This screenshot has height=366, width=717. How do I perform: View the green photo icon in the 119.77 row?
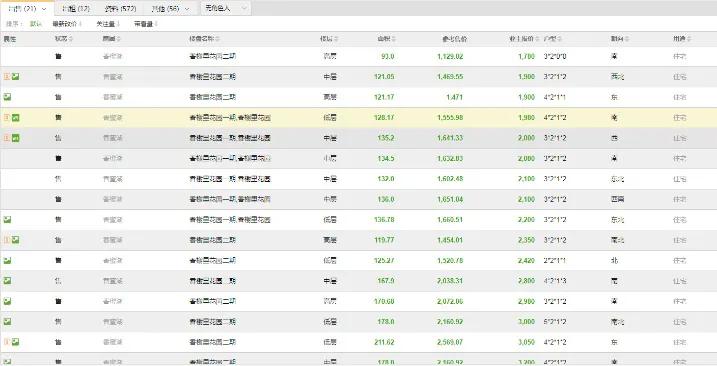(x=16, y=240)
